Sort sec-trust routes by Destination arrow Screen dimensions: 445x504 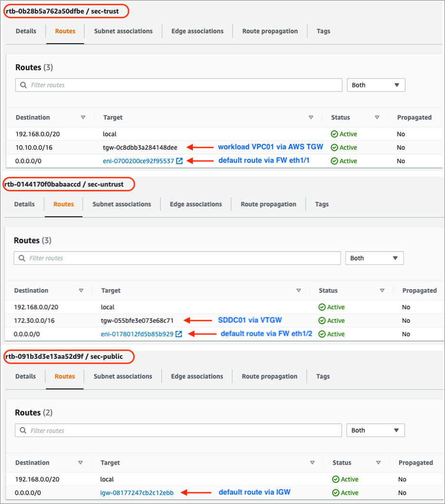pos(83,117)
